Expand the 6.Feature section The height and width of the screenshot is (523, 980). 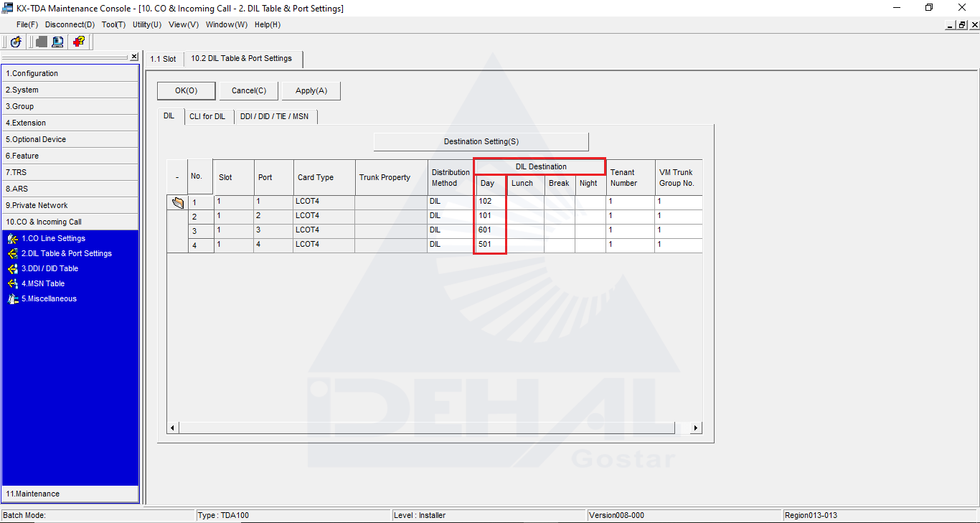point(70,156)
